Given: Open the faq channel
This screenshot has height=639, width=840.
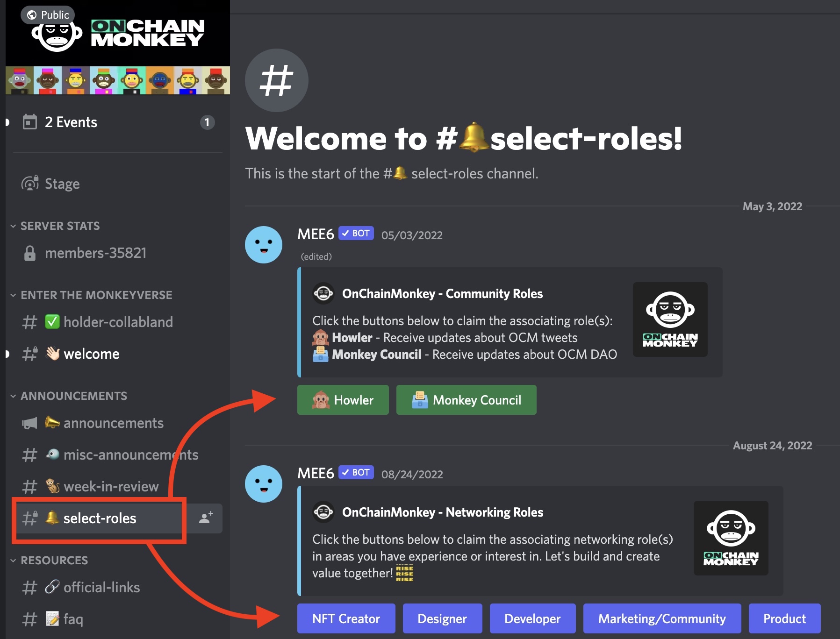Looking at the screenshot, I should coord(118,619).
